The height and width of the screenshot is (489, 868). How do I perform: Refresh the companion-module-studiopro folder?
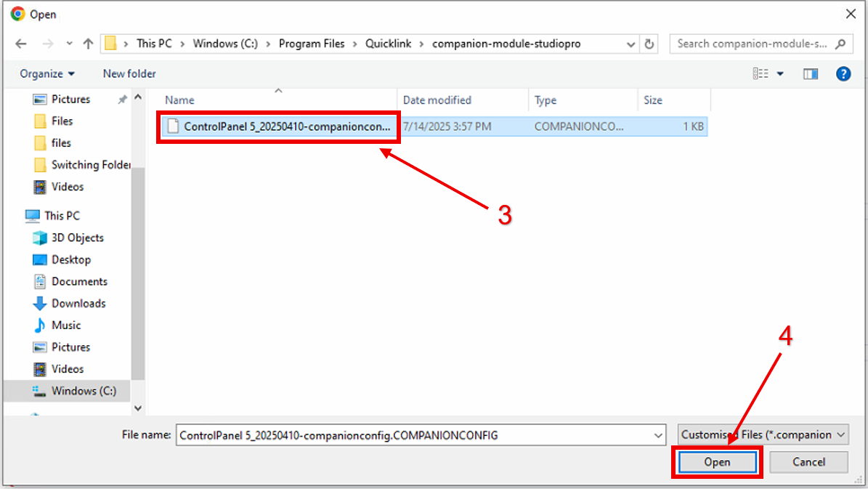[x=649, y=44]
